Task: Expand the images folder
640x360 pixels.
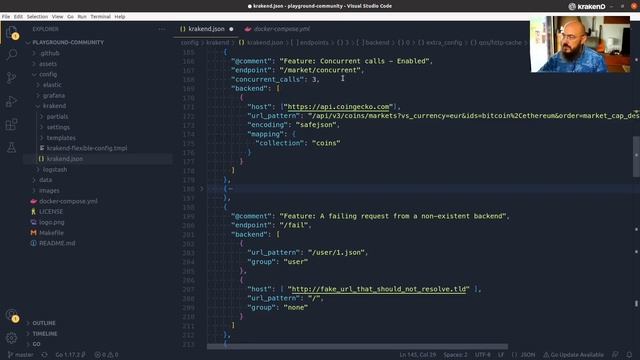Action: (x=49, y=191)
